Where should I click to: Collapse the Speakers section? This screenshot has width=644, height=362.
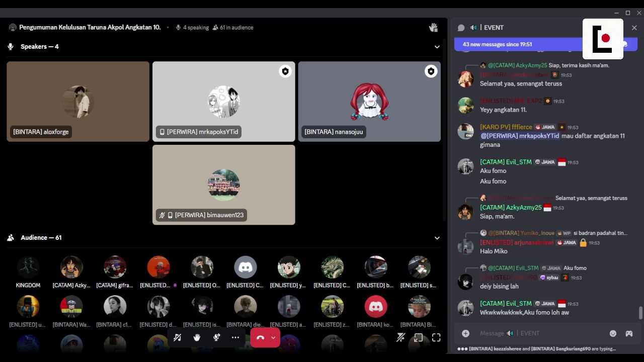click(437, 47)
